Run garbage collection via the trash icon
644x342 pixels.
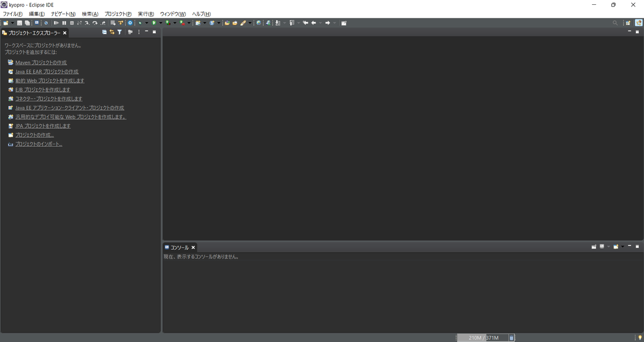511,337
